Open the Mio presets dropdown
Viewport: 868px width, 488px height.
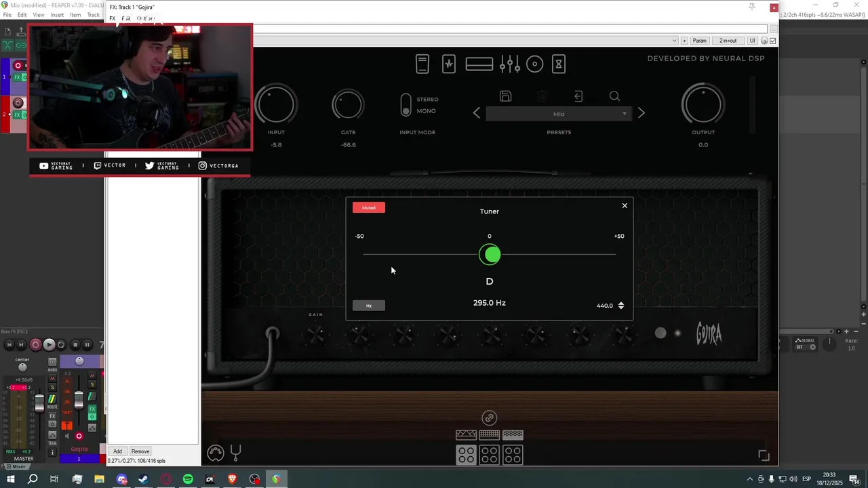coord(559,114)
